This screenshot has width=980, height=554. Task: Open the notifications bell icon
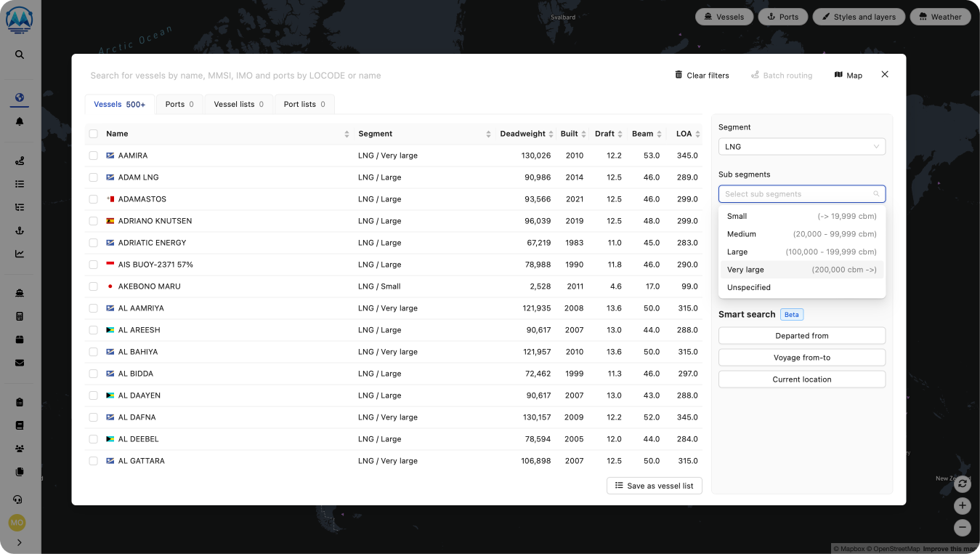(20, 121)
